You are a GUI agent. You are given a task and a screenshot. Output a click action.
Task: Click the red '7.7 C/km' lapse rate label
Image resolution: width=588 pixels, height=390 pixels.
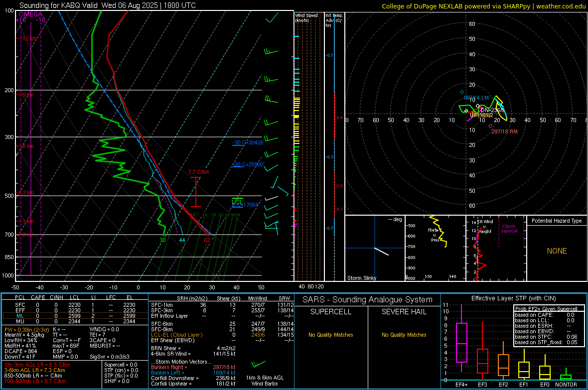[198, 172]
